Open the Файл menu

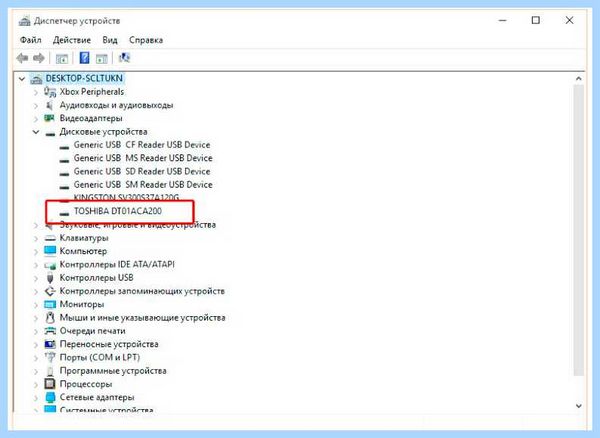pyautogui.click(x=31, y=40)
